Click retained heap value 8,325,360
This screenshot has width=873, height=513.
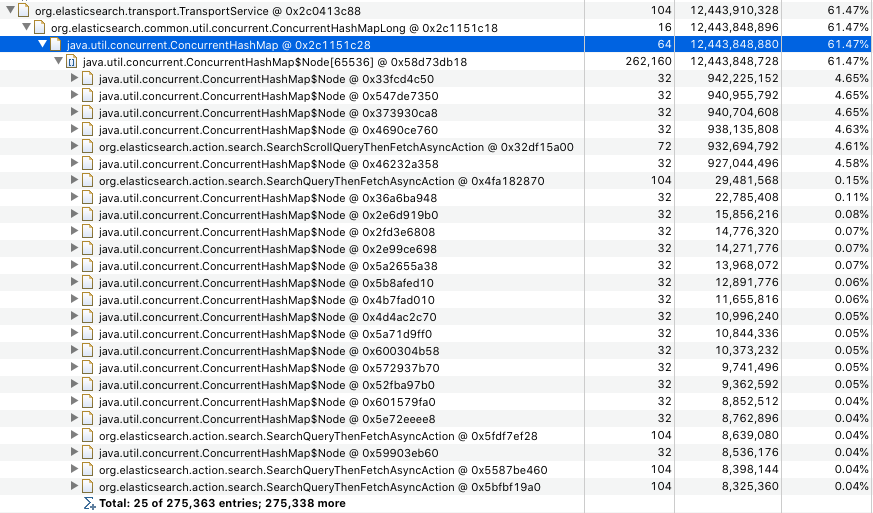coord(750,486)
